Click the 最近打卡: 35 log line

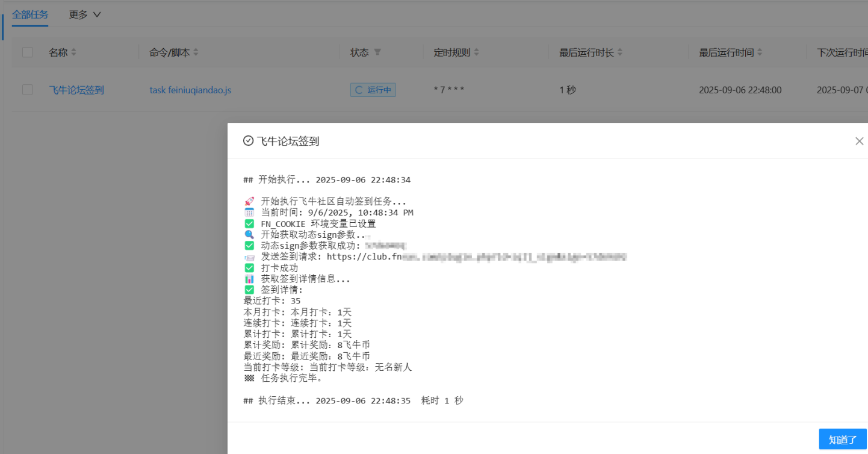pyautogui.click(x=272, y=301)
